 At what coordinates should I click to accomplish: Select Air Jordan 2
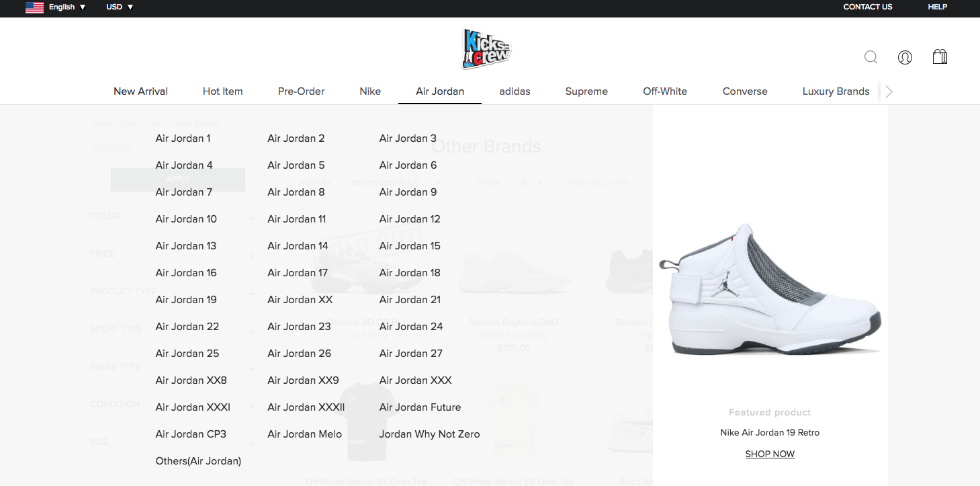296,138
